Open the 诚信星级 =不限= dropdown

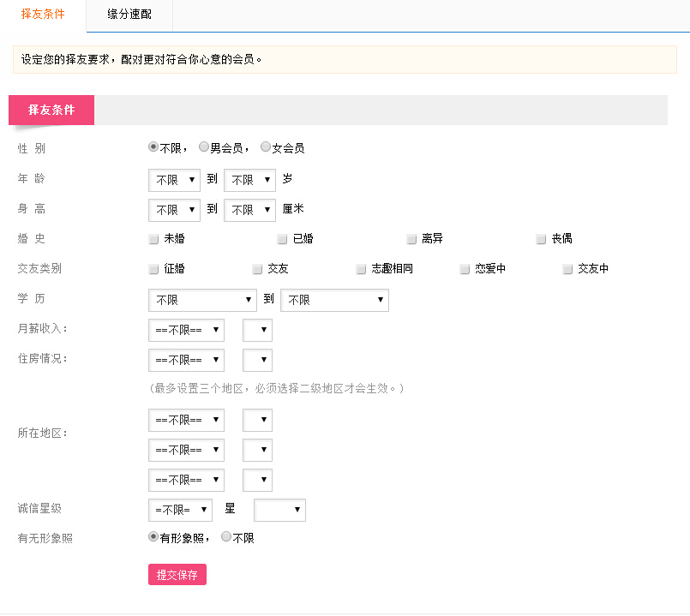180,510
